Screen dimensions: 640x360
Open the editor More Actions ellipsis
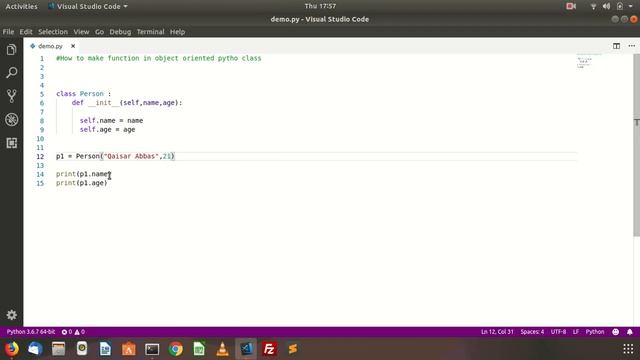coord(631,46)
